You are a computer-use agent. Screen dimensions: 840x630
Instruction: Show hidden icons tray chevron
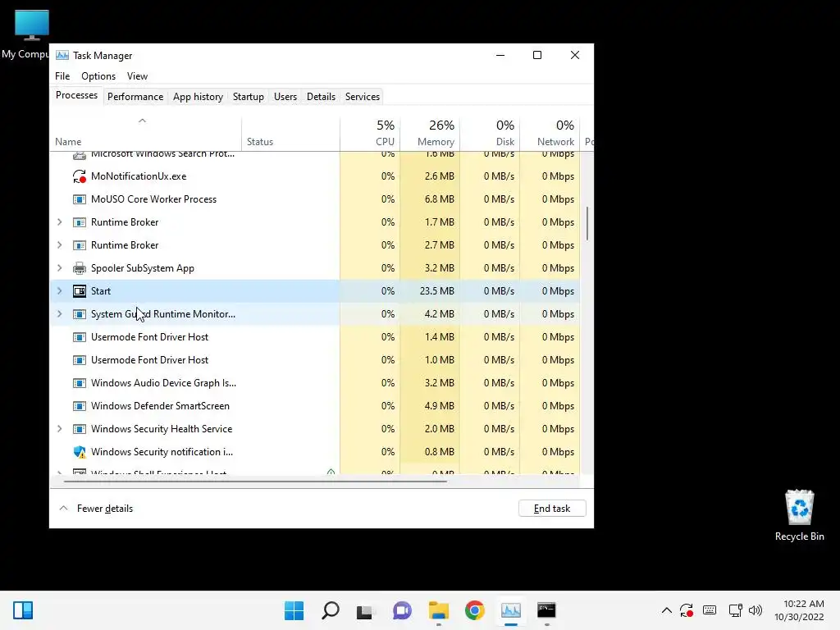[x=666, y=610]
